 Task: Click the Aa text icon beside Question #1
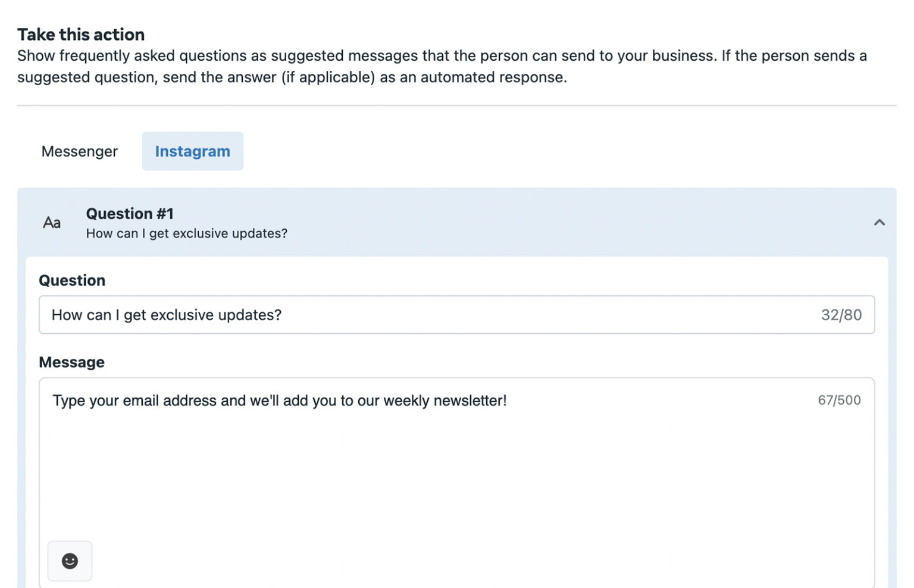(52, 223)
